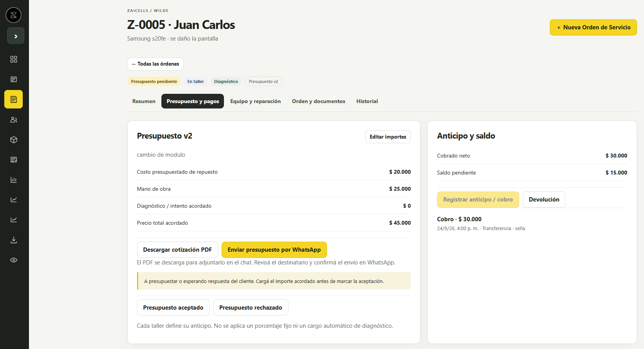Open the line chart icon just above download icon
This screenshot has width=644, height=349.
pyautogui.click(x=14, y=220)
